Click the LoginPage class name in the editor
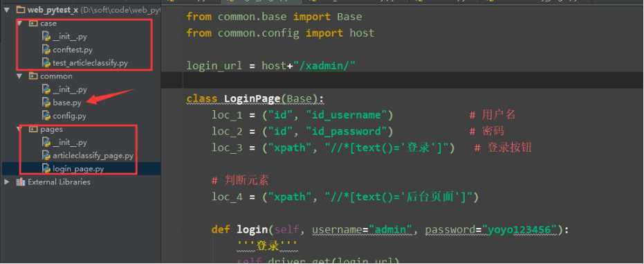Viewport: 644px width, 264px height. (x=252, y=98)
